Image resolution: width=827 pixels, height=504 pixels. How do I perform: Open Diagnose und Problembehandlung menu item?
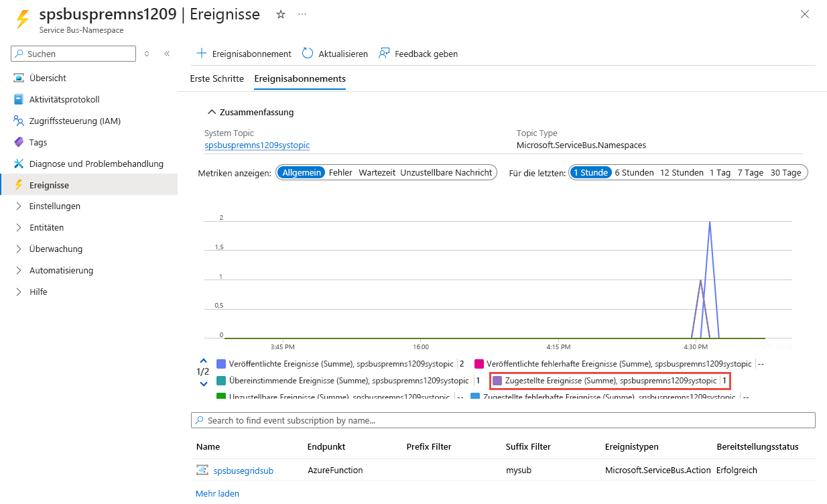pyautogui.click(x=97, y=164)
